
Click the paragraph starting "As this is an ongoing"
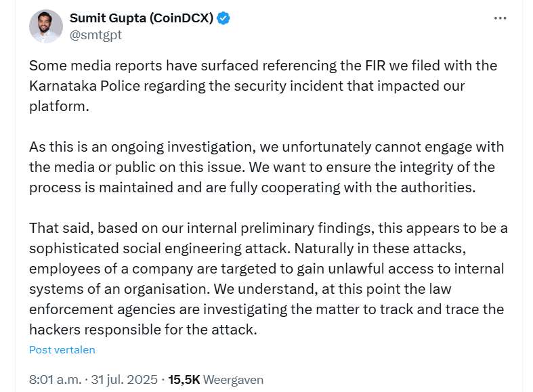(267, 167)
